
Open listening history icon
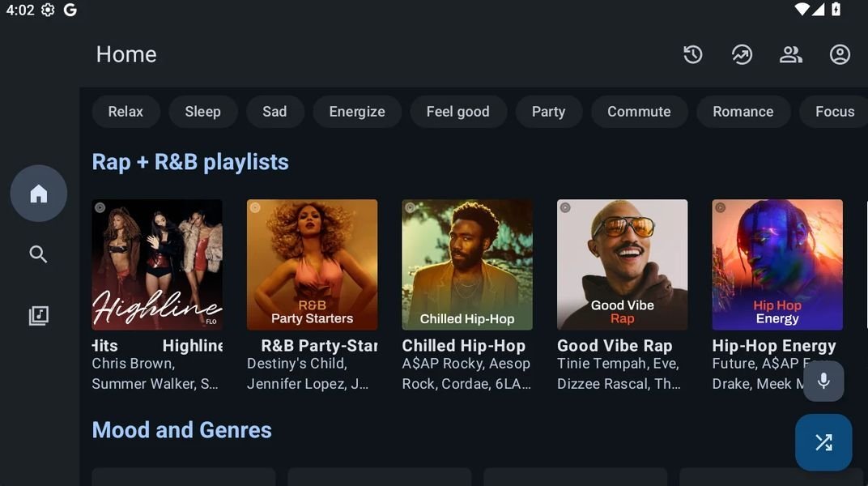tap(692, 54)
